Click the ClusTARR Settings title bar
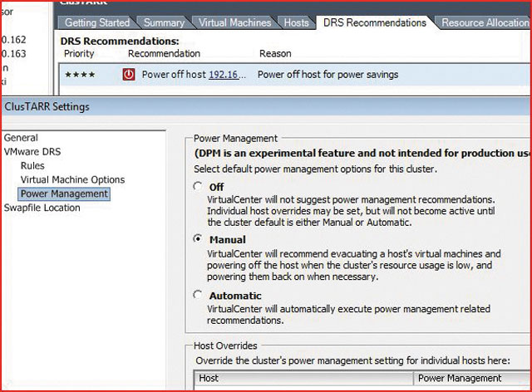The width and height of the screenshot is (532, 392). click(266, 107)
